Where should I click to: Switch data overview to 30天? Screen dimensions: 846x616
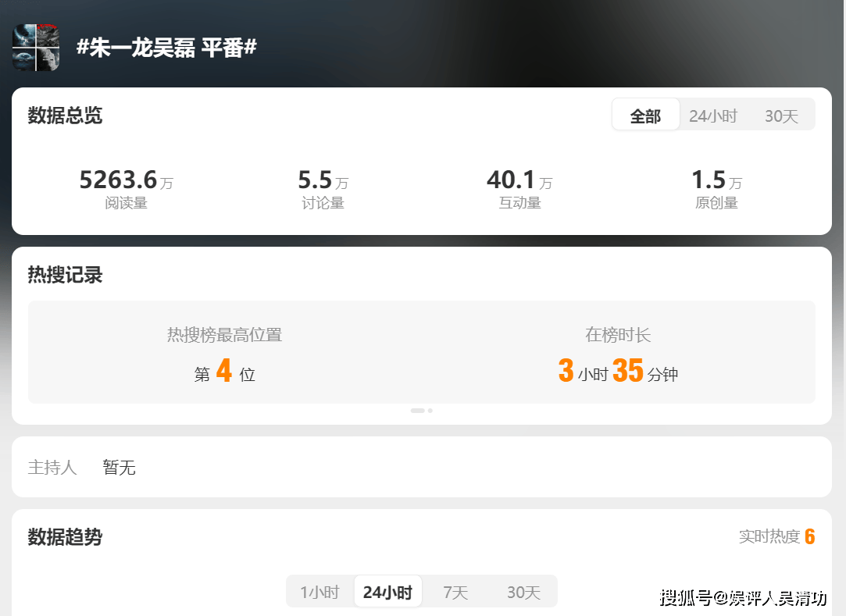[x=781, y=116]
